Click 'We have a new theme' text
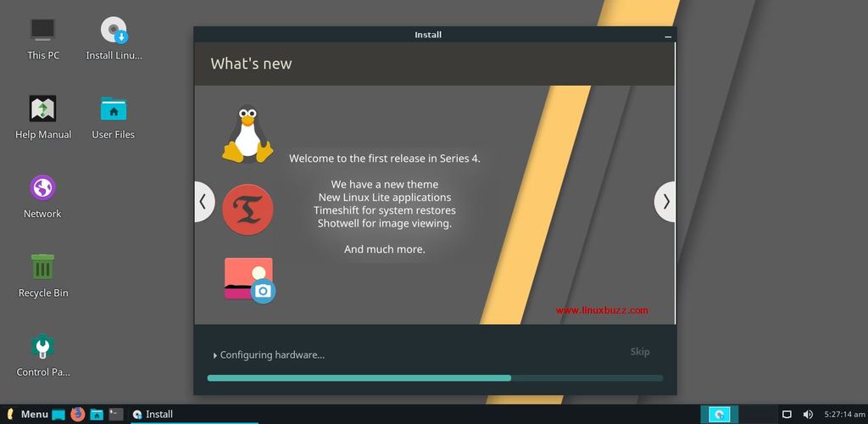The width and height of the screenshot is (868, 424). [x=385, y=184]
